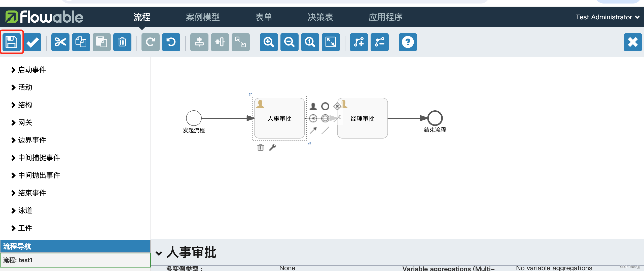Expand the 启动事件 palette group

pos(29,70)
